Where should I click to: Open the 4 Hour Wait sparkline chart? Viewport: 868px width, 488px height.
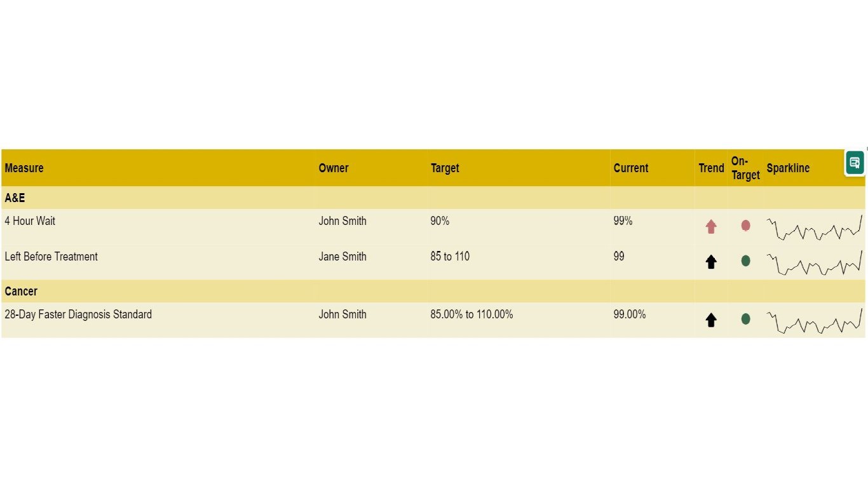815,227
